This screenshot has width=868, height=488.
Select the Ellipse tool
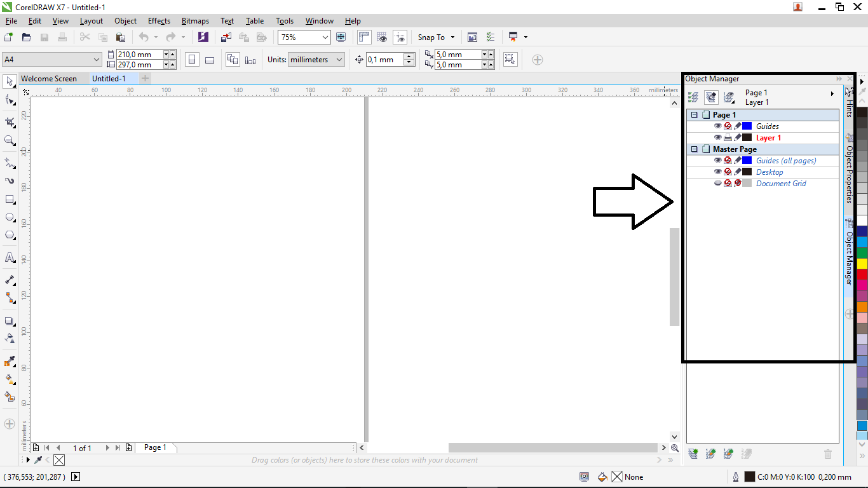coord(9,217)
